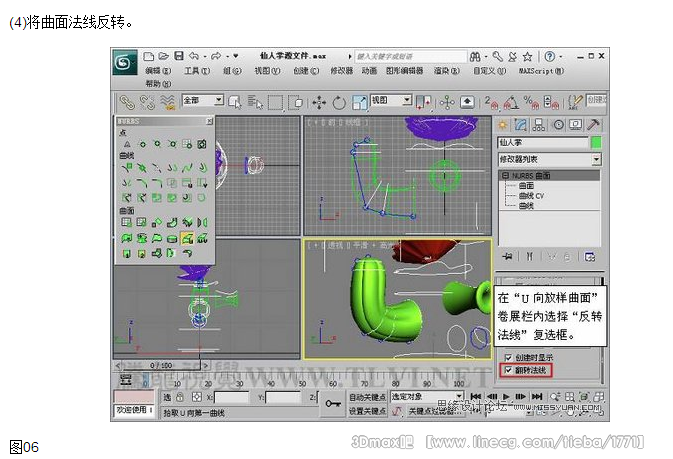Image resolution: width=673 pixels, height=459 pixels.
Task: Toggle the selection lock padlock icon
Action: [180, 397]
